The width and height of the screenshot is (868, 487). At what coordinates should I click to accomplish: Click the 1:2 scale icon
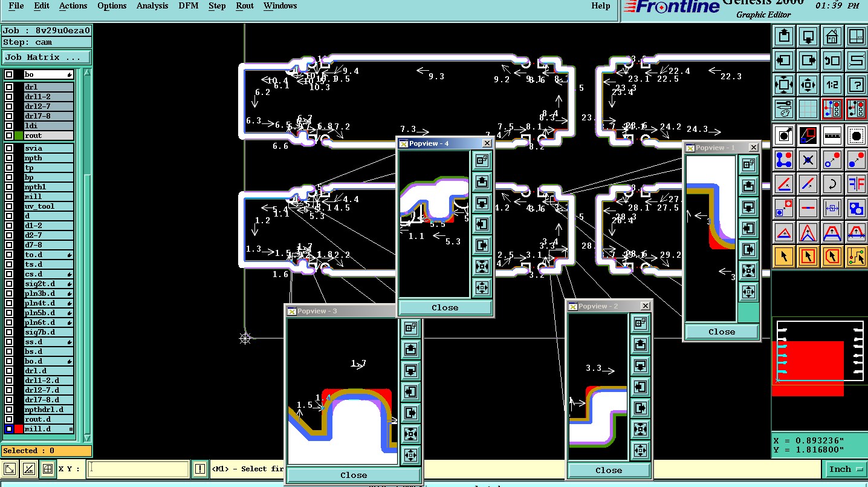tap(832, 84)
